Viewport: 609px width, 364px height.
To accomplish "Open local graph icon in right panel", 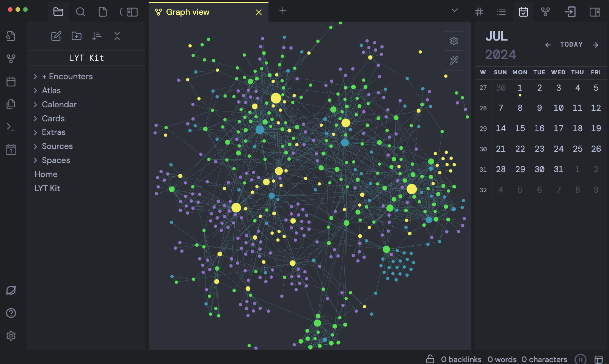I will 545,12.
